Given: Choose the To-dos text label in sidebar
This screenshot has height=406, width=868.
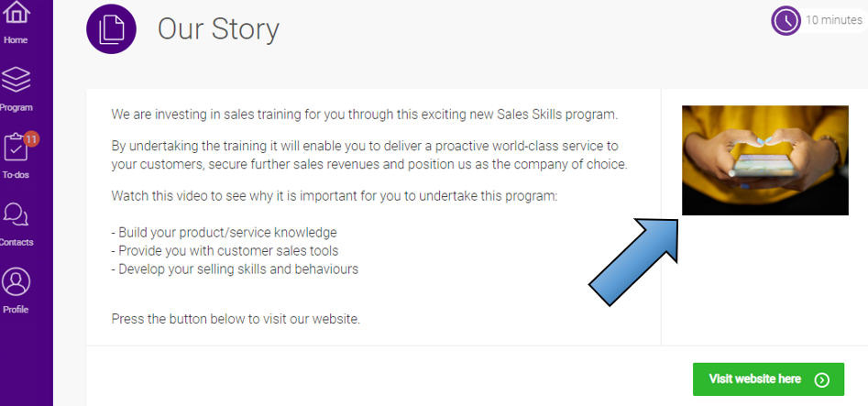Looking at the screenshot, I should pyautogui.click(x=16, y=175).
